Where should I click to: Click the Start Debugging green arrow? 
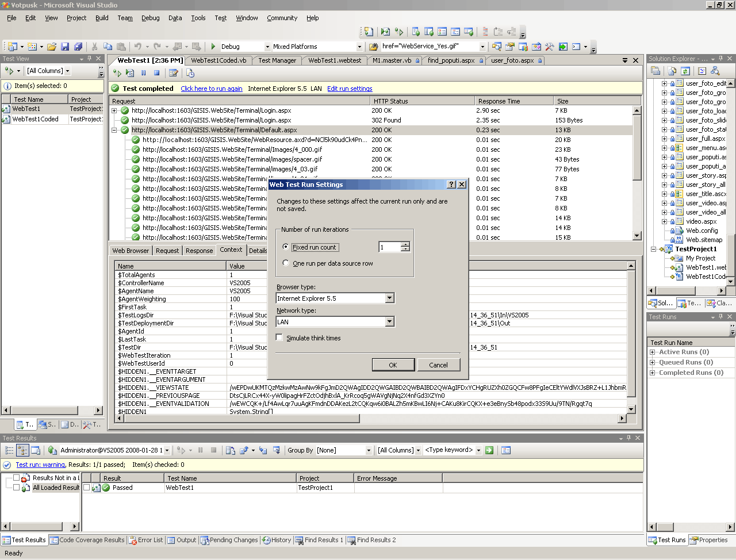coord(213,47)
